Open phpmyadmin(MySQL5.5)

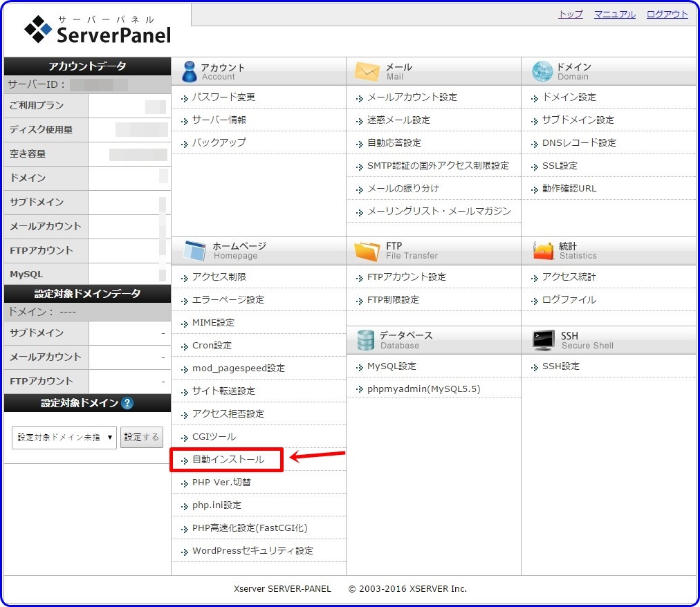point(423,389)
